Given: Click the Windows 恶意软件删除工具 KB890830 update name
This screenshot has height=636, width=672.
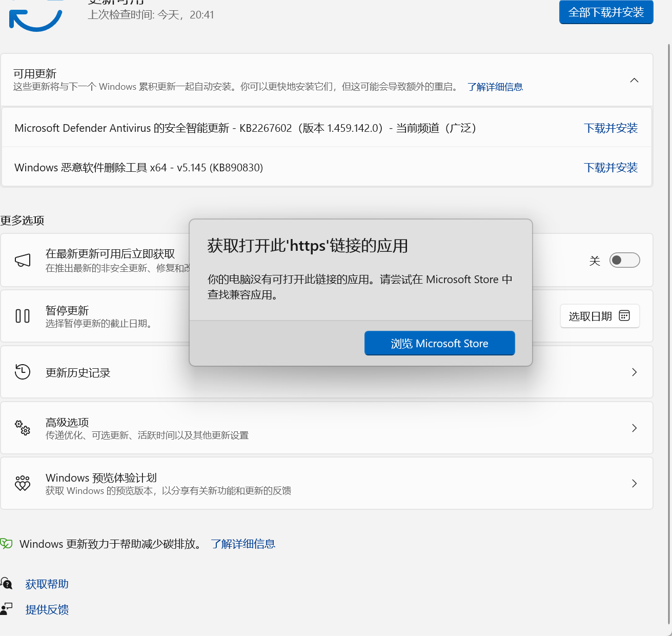Looking at the screenshot, I should pyautogui.click(x=138, y=167).
